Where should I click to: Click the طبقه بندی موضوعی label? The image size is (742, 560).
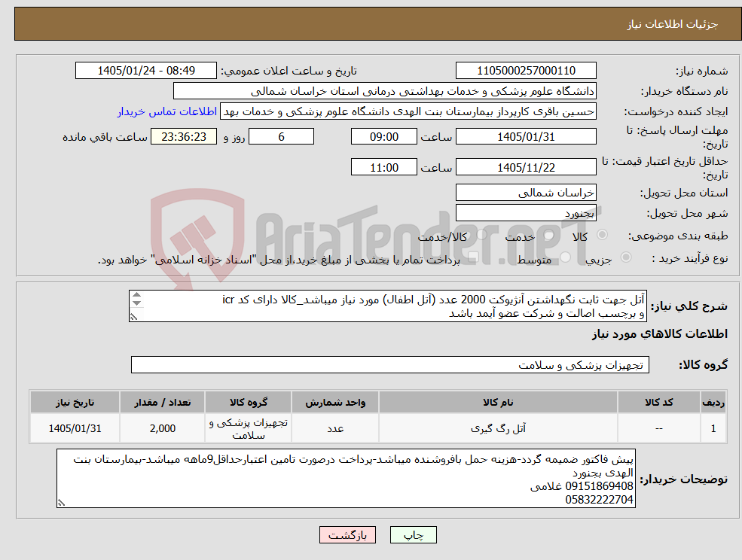[678, 236]
